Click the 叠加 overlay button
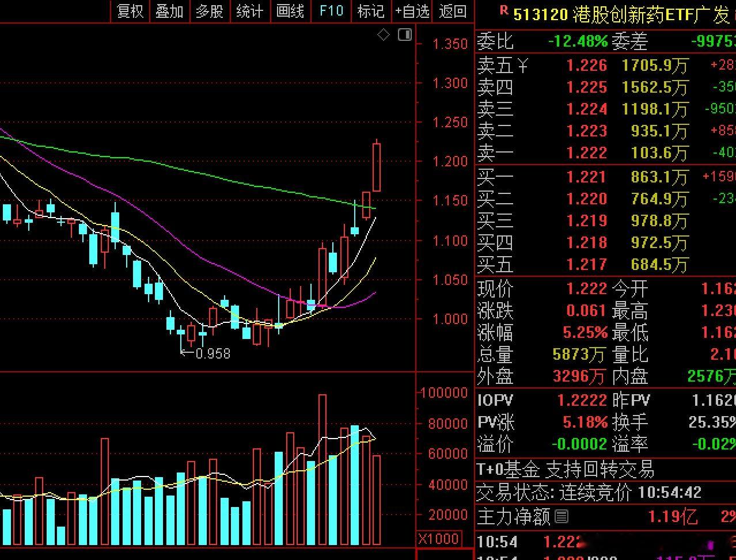The height and width of the screenshot is (560, 736). [x=169, y=11]
